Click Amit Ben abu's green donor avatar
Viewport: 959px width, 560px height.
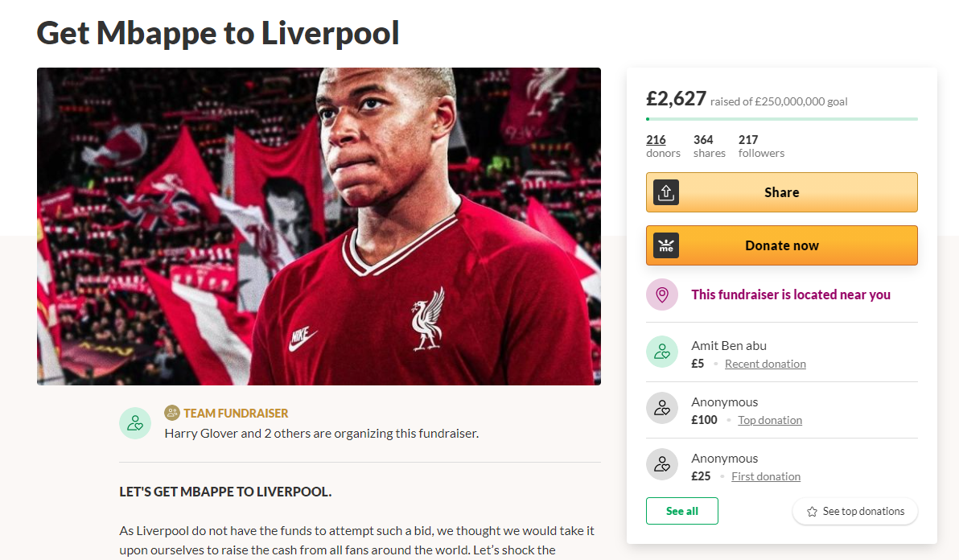click(x=661, y=352)
